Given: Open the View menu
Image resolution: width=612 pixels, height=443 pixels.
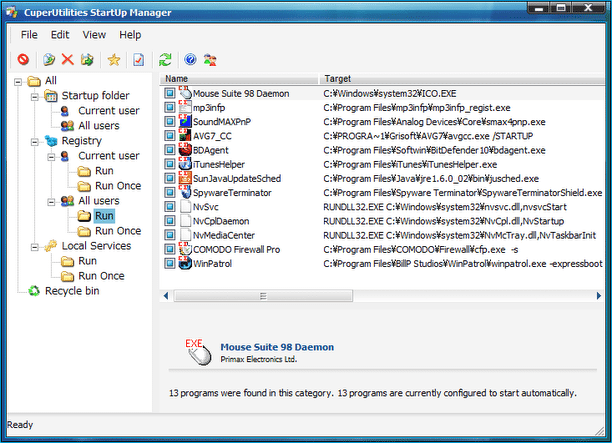Looking at the screenshot, I should click(94, 35).
